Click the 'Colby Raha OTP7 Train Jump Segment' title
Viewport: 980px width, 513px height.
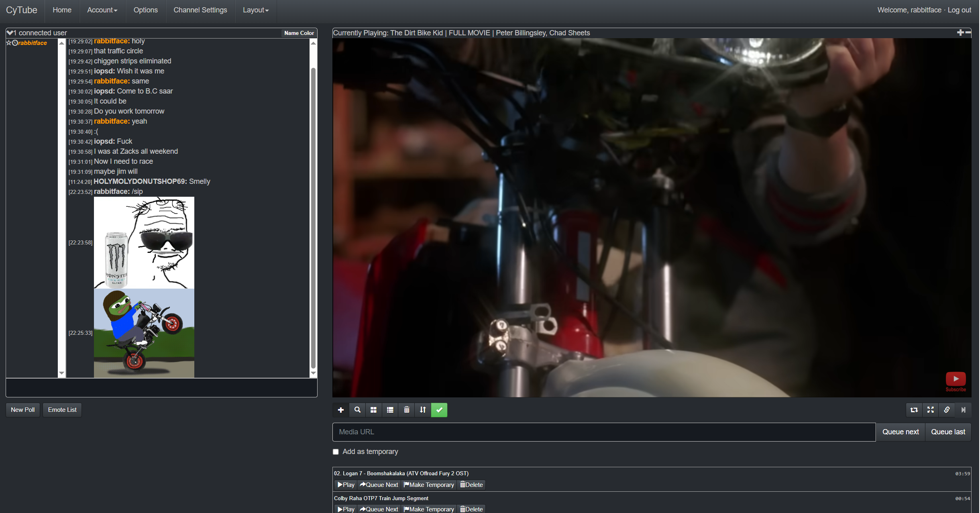click(x=381, y=499)
